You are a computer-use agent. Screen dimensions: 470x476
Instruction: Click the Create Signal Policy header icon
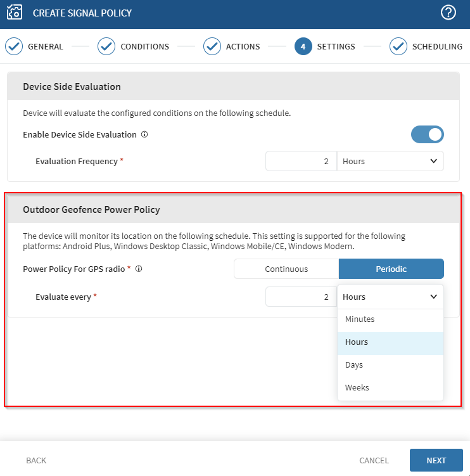coord(14,13)
